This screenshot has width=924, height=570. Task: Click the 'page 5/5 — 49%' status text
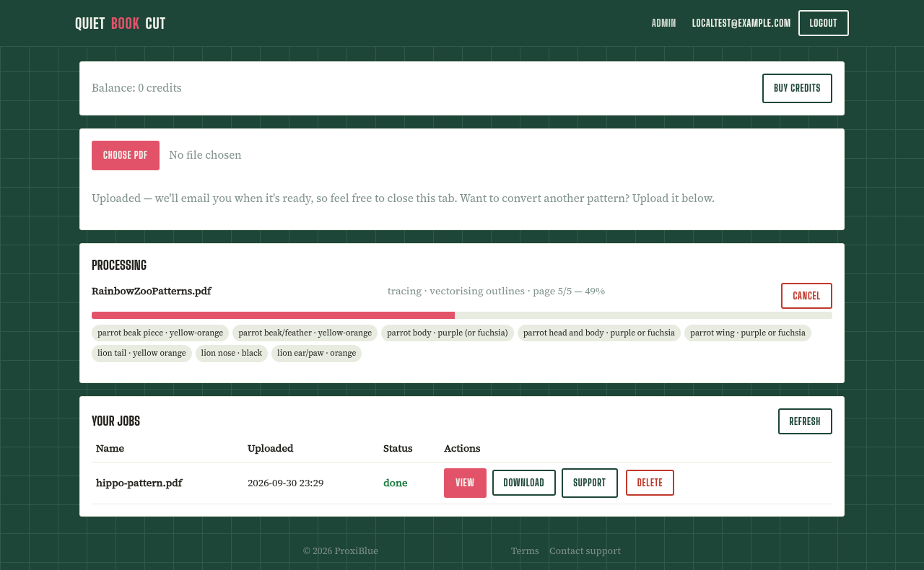click(569, 291)
